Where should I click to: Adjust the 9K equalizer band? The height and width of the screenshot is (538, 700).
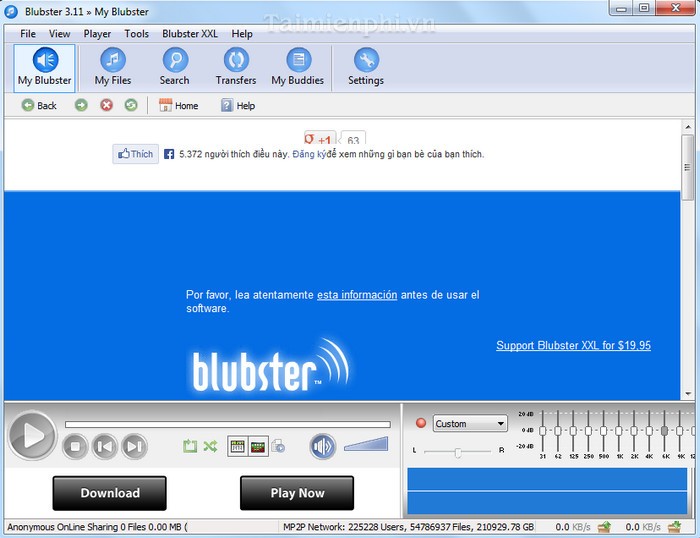(x=679, y=431)
